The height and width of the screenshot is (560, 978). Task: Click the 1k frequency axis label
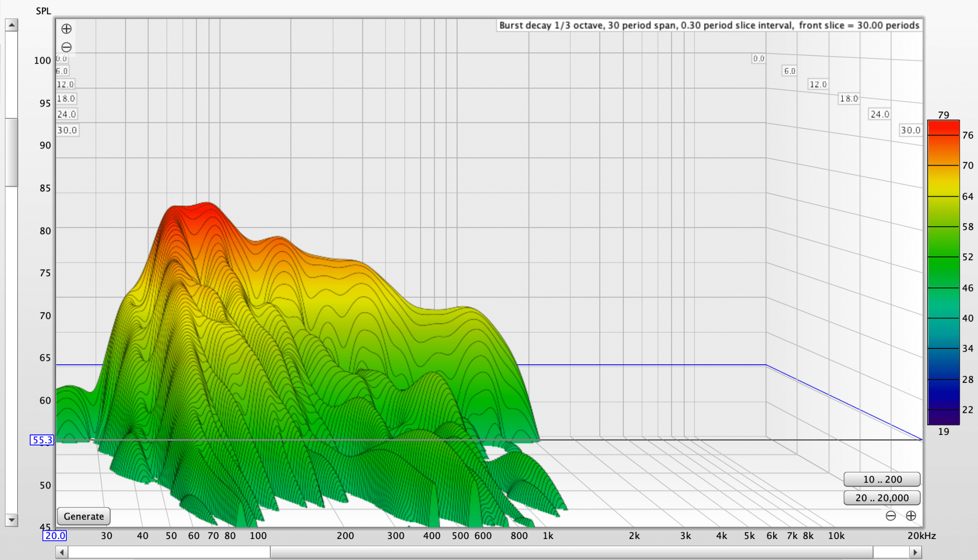[548, 536]
